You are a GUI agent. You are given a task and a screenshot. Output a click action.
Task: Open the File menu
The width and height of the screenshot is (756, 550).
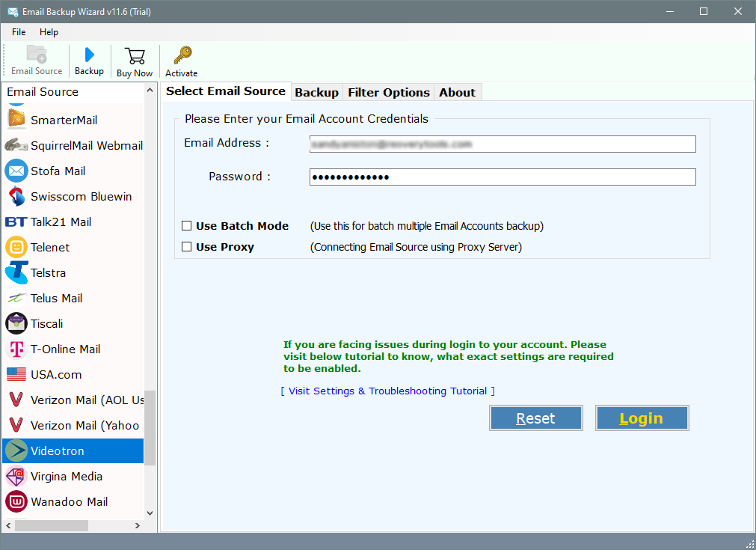pos(19,32)
